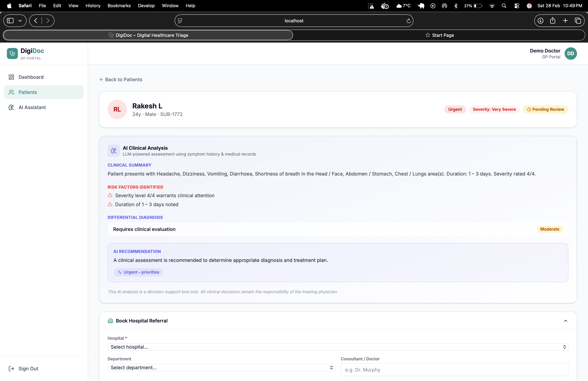Open the Dashboard sidebar item

[31, 77]
